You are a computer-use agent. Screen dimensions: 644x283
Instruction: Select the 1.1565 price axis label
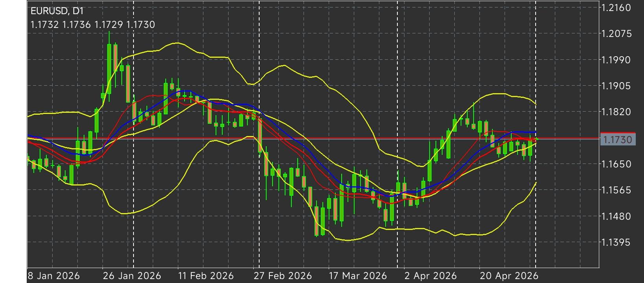point(617,190)
